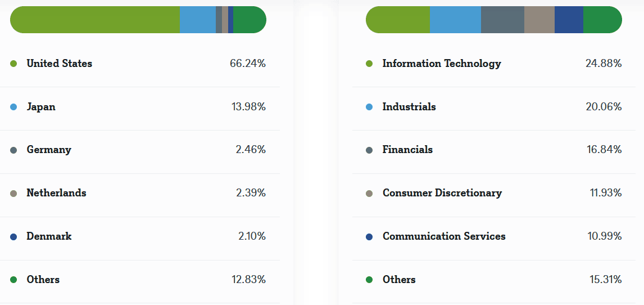This screenshot has width=644, height=305.
Task: Click the 66.24% United States value
Action: tap(248, 64)
